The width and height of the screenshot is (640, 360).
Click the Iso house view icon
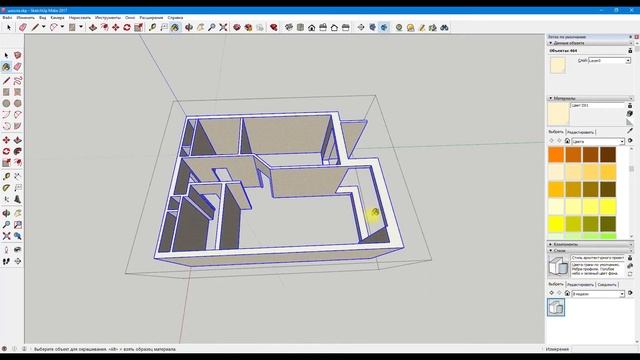[289, 27]
